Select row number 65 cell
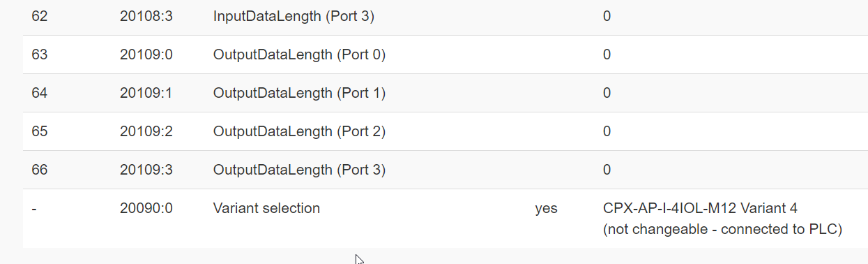Screen dimensions: 868x264 (39, 131)
